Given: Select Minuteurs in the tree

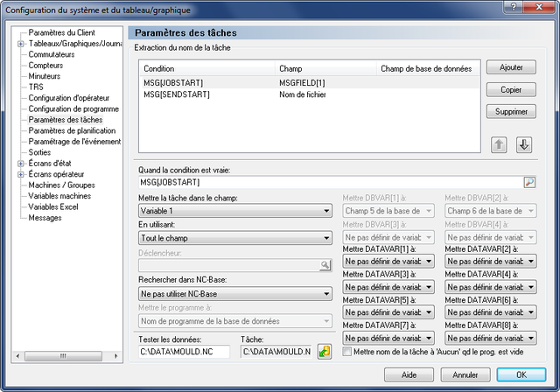Looking at the screenshot, I should (45, 76).
